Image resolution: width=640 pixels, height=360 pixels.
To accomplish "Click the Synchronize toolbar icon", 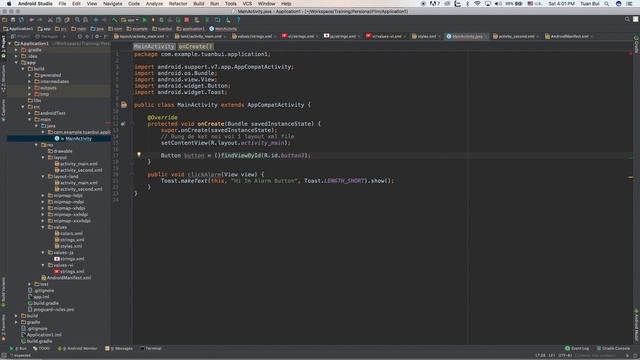I will pos(21,20).
